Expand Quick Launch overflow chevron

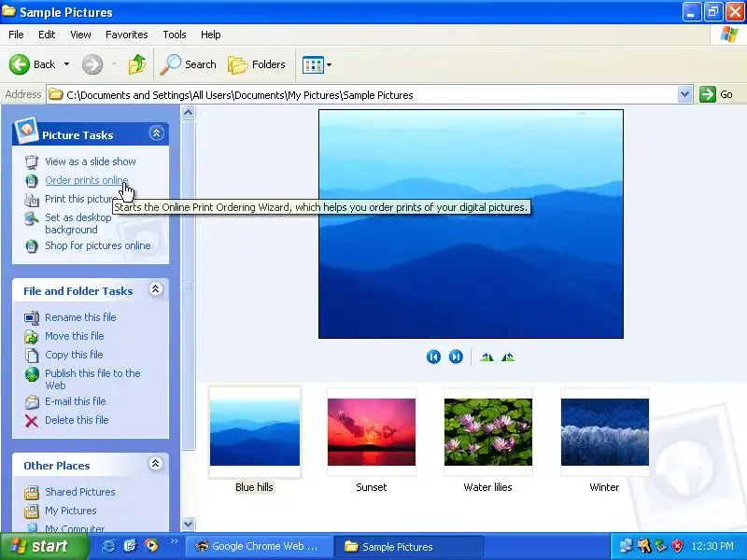tap(174, 540)
